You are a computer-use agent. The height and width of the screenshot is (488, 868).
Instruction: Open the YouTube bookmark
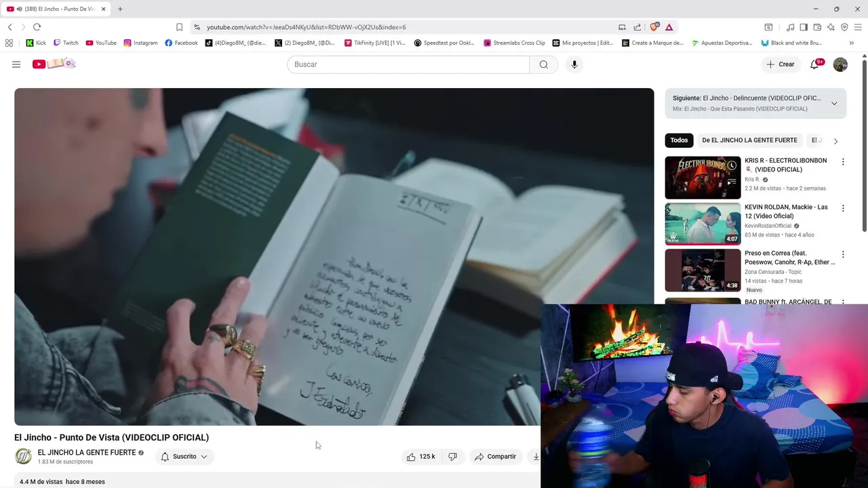101,43
